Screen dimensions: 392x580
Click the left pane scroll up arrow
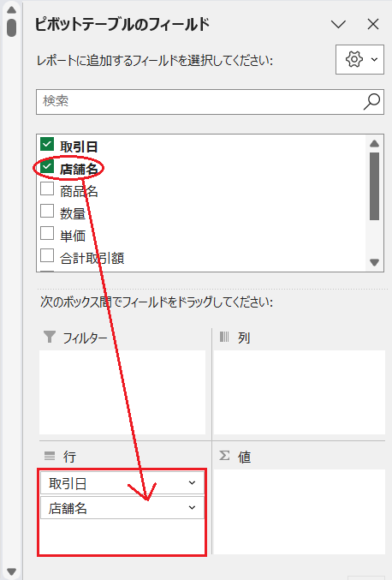11,10
